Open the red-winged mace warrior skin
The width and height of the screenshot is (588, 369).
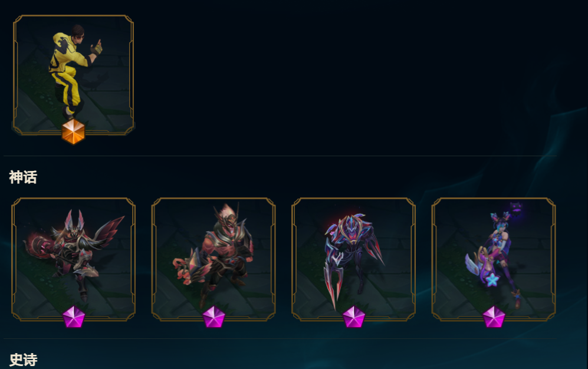point(74,259)
